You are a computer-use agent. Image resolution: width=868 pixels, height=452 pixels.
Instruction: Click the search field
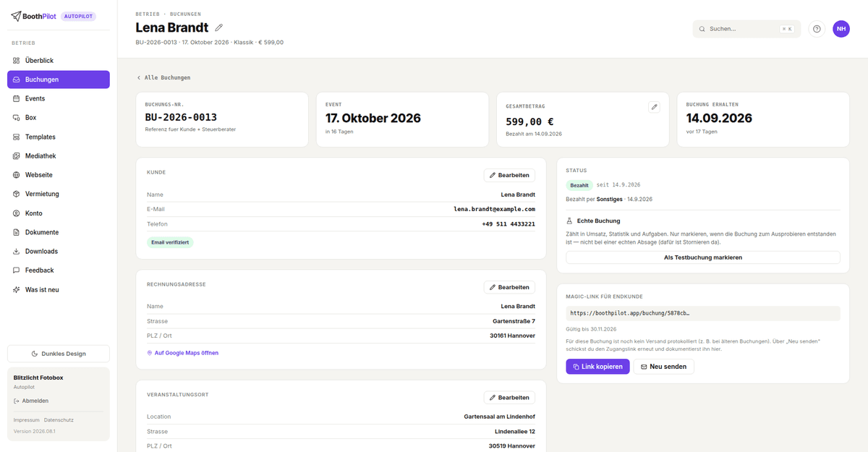(746, 29)
